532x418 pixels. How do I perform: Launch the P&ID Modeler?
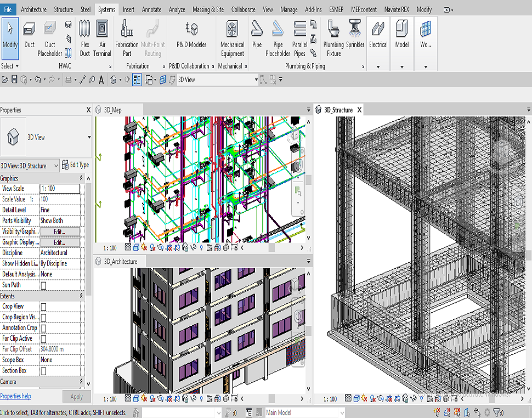tap(191, 35)
